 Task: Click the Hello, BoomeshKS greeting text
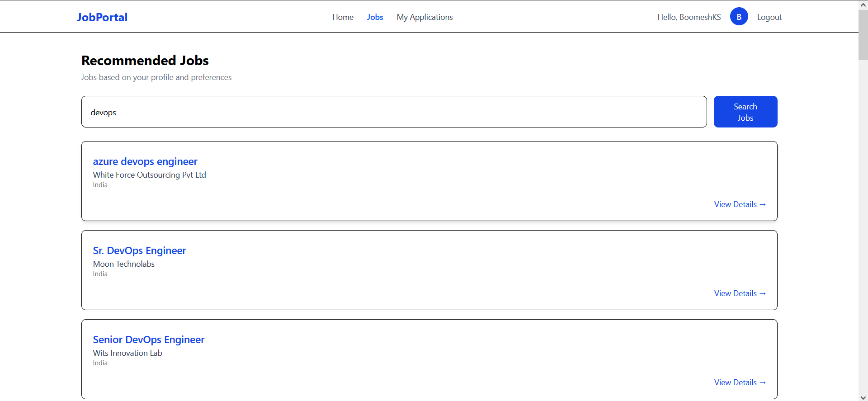(689, 17)
